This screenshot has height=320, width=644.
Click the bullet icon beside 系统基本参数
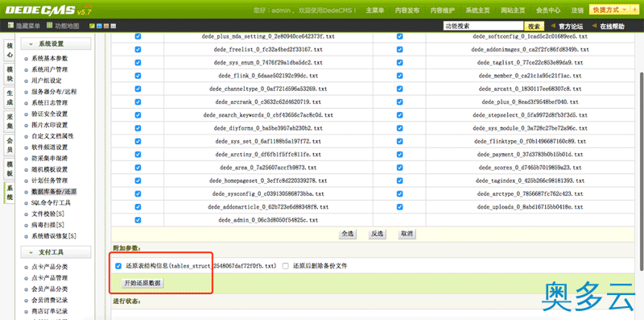point(27,59)
